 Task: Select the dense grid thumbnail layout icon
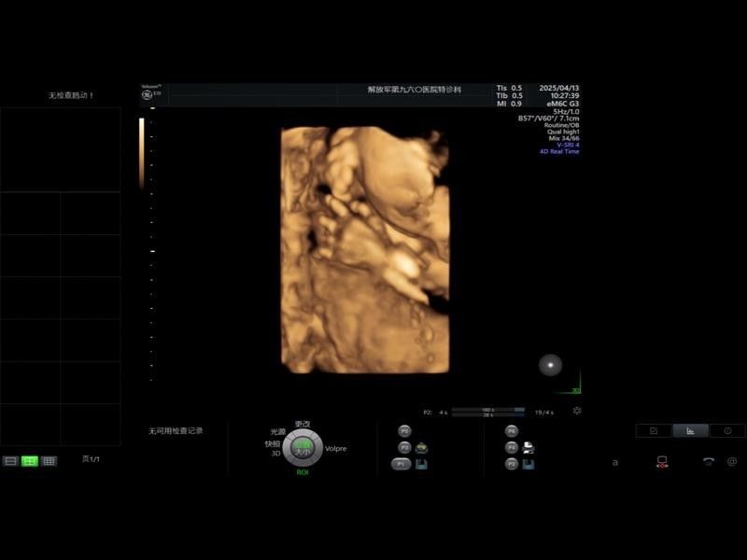(x=49, y=461)
